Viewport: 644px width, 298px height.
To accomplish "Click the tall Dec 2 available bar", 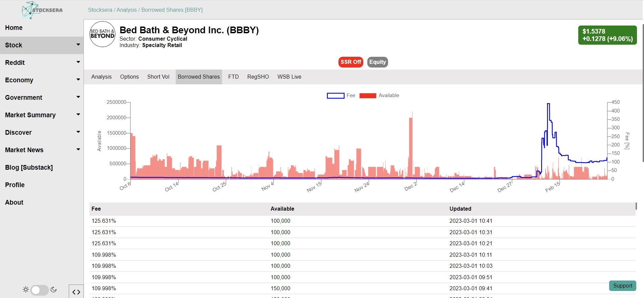I will [x=411, y=148].
